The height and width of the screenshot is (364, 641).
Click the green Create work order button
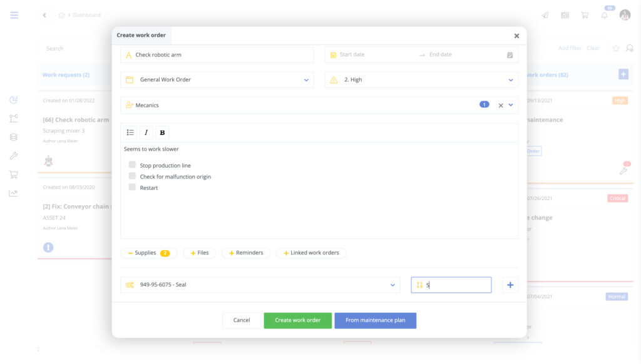point(297,320)
